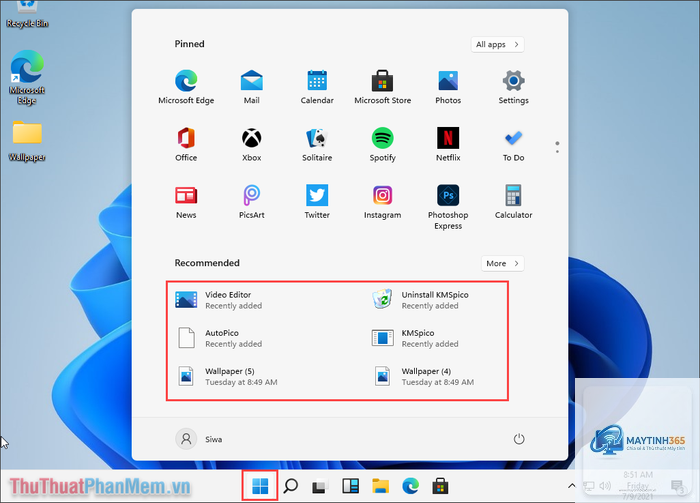The image size is (700, 503).
Task: Select the Recycle Bin on desktop
Action: pyautogui.click(x=27, y=15)
